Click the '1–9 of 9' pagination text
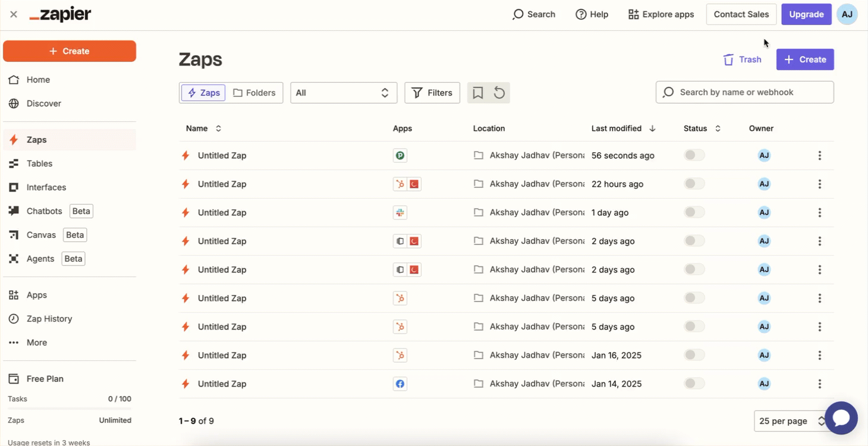 click(x=196, y=421)
